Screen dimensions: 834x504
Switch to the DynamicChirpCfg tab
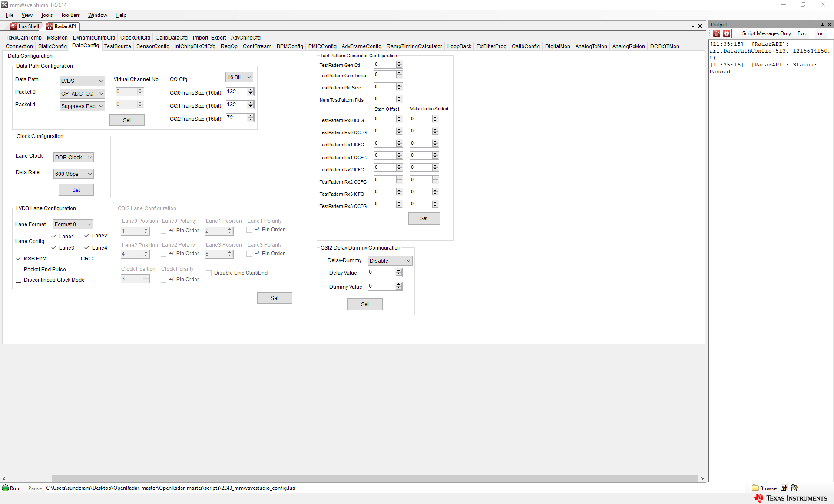click(94, 38)
